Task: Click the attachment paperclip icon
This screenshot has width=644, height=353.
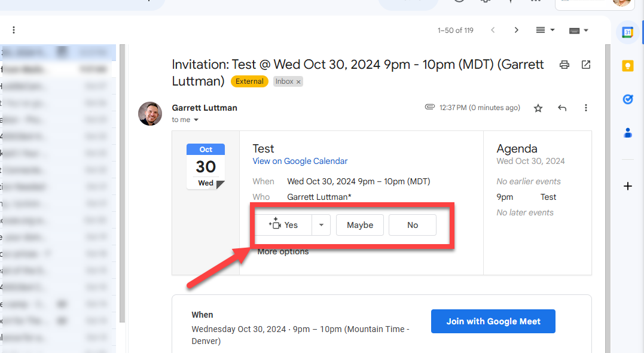Action: pos(429,107)
